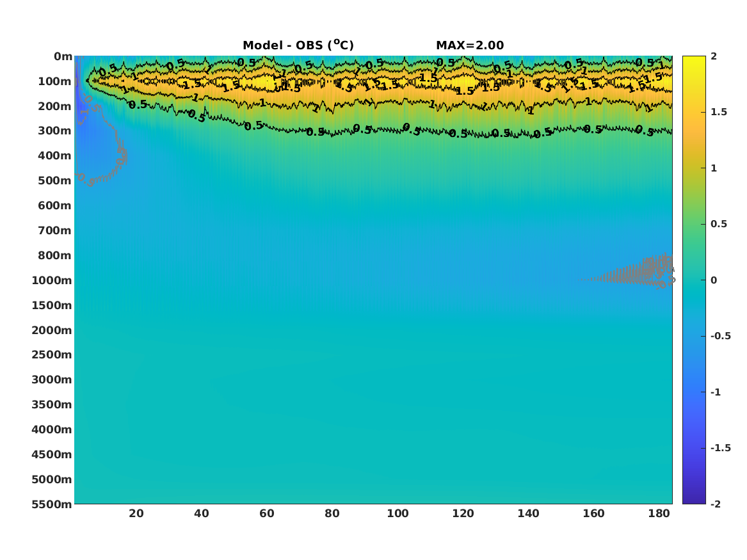Click the colorbar tick label '0.5'
The image size is (747, 560).
pyautogui.click(x=719, y=224)
